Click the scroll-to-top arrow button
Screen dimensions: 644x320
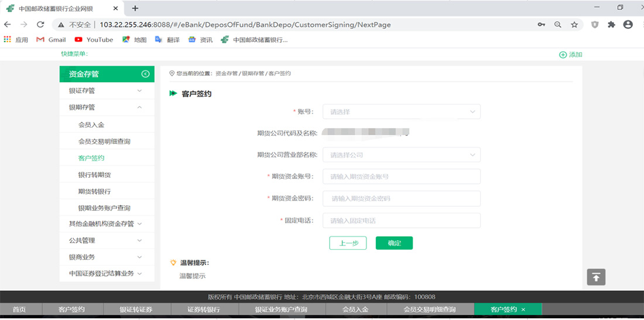[596, 277]
